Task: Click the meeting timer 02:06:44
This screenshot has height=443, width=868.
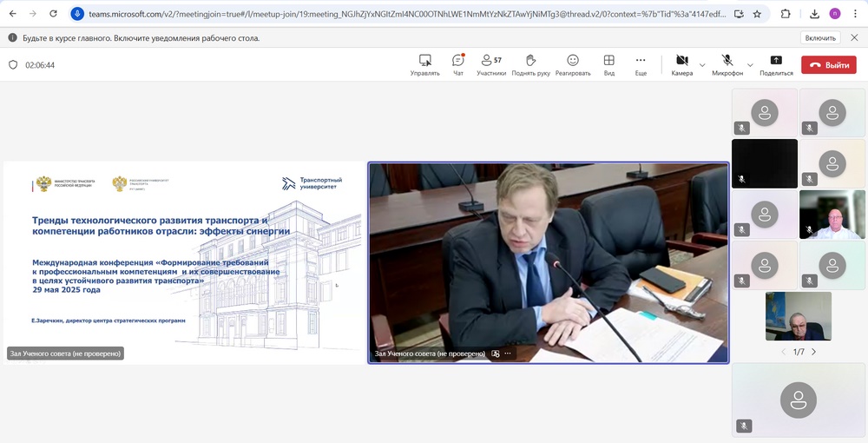Action: tap(40, 65)
